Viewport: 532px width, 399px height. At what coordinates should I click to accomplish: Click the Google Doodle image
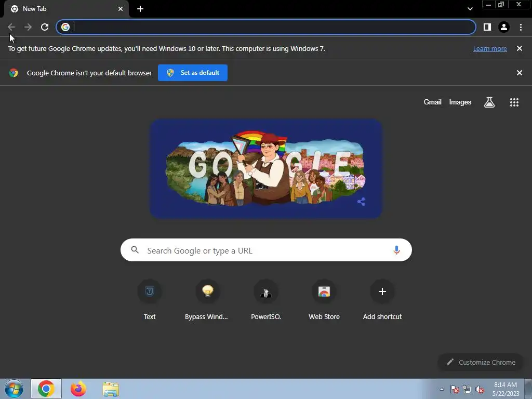266,169
